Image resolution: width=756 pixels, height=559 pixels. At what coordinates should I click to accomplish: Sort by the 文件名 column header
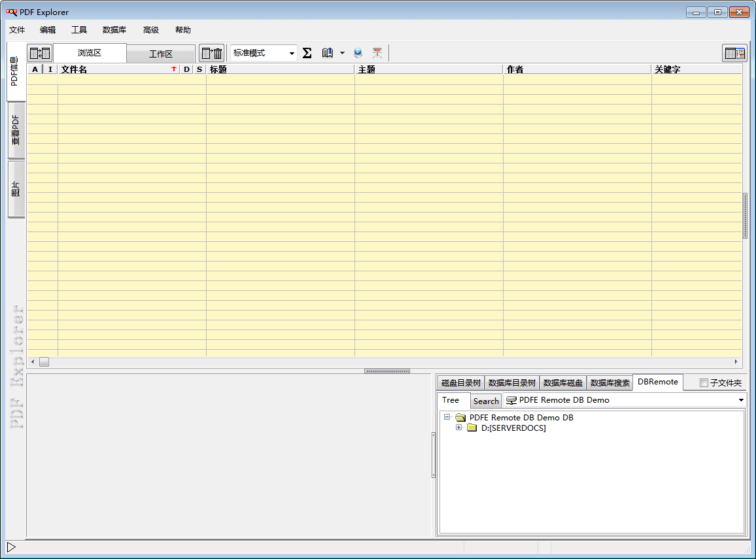[x=111, y=69]
